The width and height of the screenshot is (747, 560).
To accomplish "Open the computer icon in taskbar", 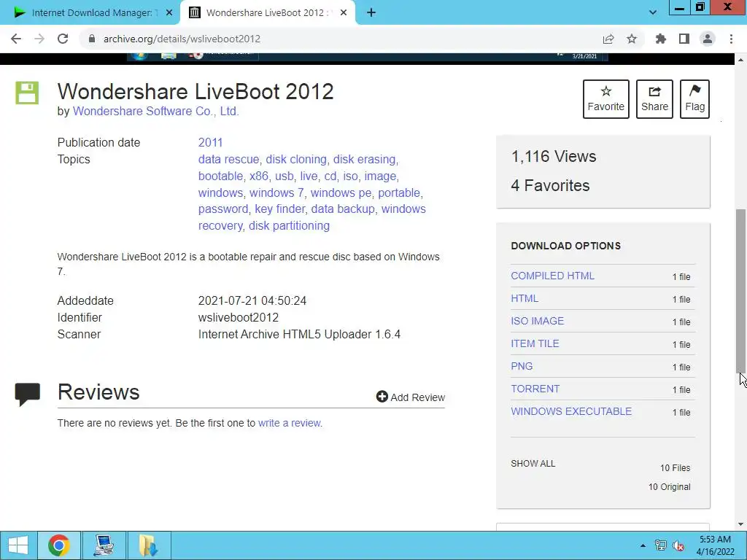I will pos(104,545).
